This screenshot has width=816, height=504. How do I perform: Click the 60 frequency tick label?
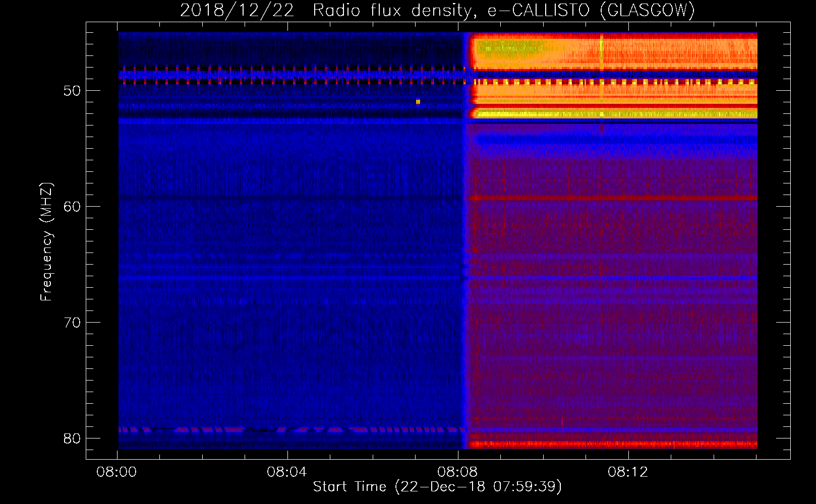click(x=72, y=207)
